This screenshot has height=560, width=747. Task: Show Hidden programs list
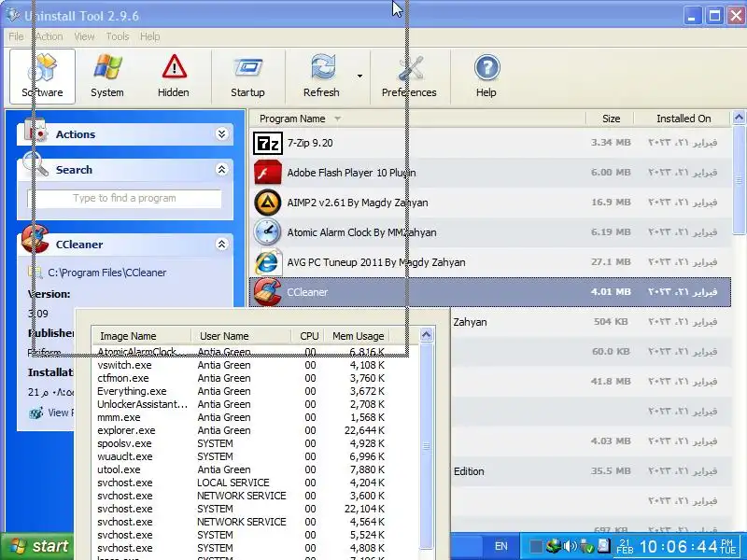coord(174,77)
